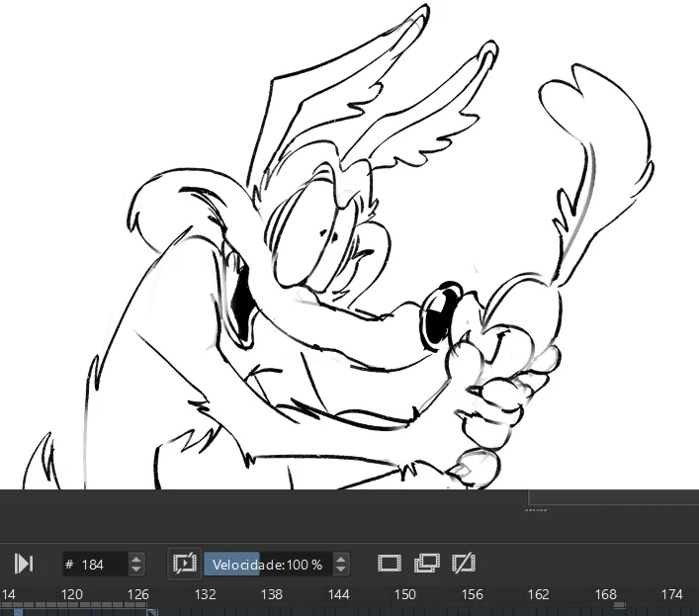Select frame 132 on the timeline ruler
The image size is (699, 616).
click(205, 594)
